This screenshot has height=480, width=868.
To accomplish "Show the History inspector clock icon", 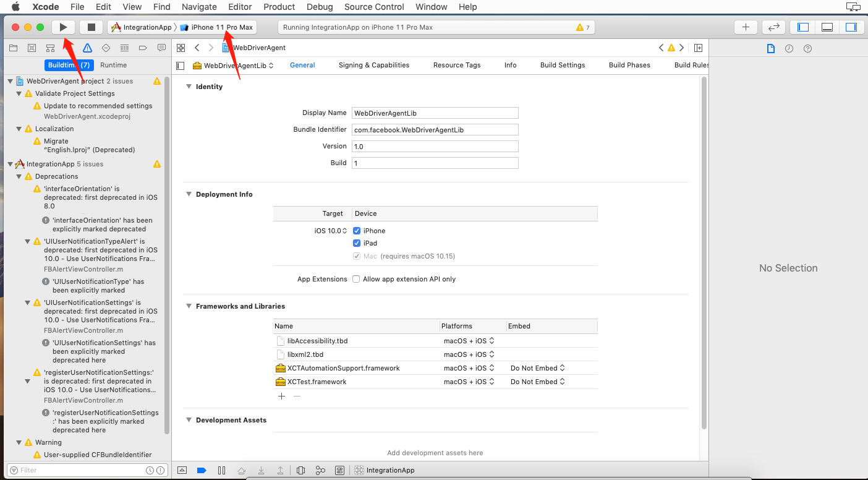I will tap(789, 48).
